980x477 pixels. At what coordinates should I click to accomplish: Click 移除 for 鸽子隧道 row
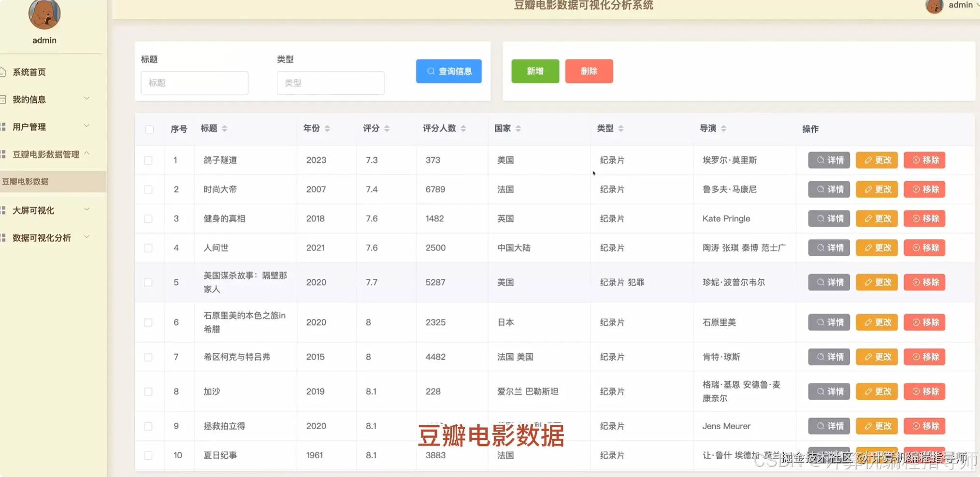[x=924, y=160]
